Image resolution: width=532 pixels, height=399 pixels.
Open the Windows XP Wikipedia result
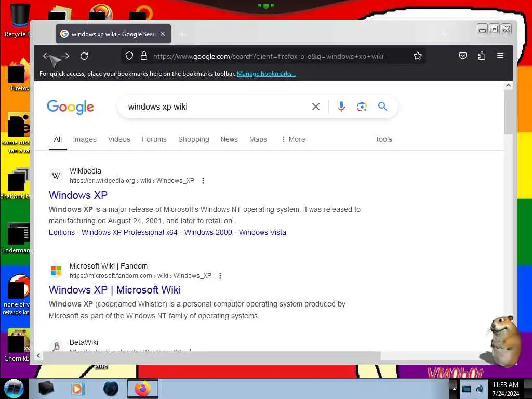pos(78,195)
